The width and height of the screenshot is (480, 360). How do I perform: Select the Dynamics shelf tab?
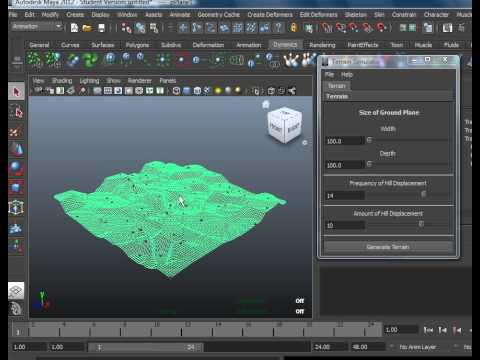click(x=285, y=45)
